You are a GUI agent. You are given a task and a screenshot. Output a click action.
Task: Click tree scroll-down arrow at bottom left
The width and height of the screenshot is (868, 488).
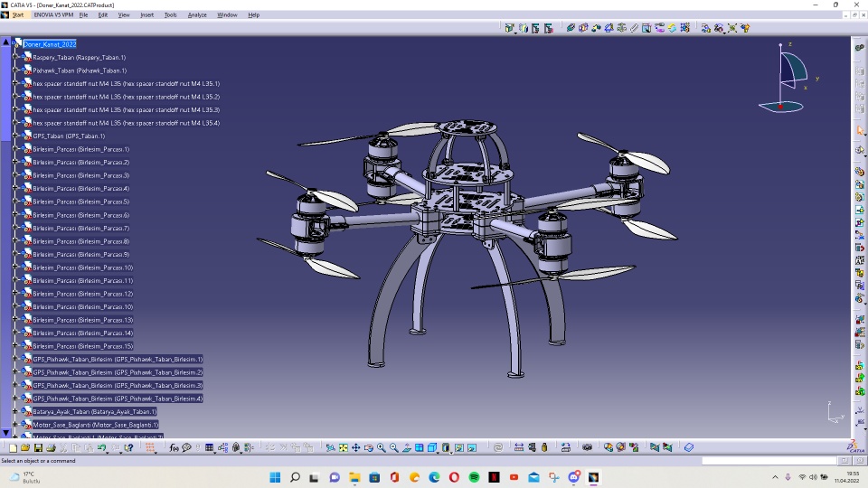tap(6, 433)
